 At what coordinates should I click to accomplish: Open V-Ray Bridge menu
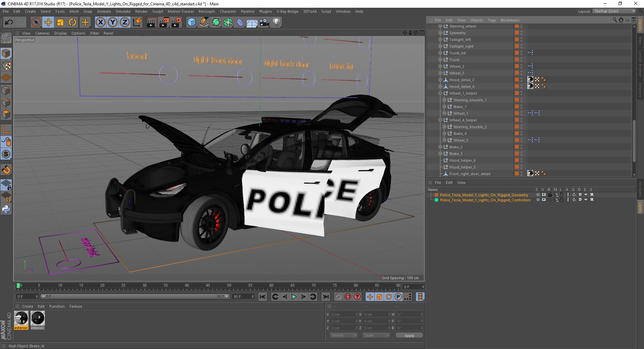tap(287, 11)
